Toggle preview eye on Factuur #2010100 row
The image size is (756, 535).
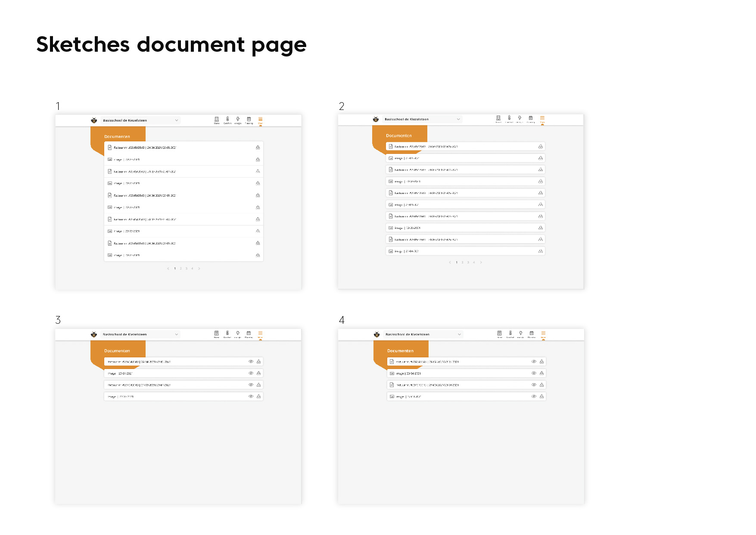534,385
